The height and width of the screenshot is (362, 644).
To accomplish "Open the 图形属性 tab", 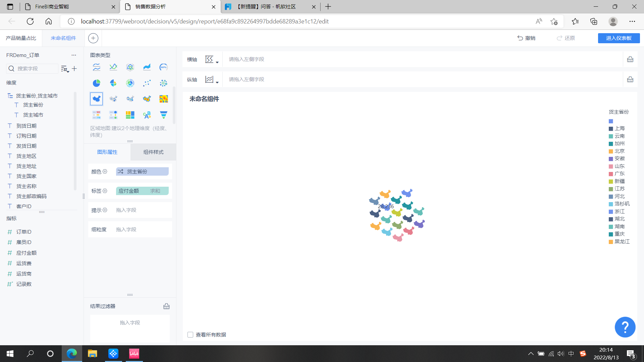I will coord(107,152).
